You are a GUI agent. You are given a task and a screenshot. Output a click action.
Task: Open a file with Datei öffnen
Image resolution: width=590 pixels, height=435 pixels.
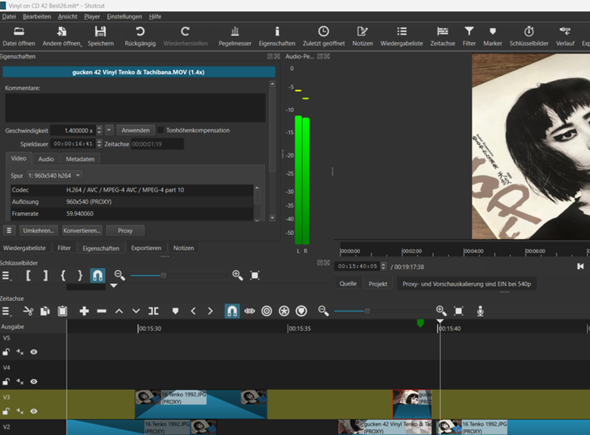19,36
